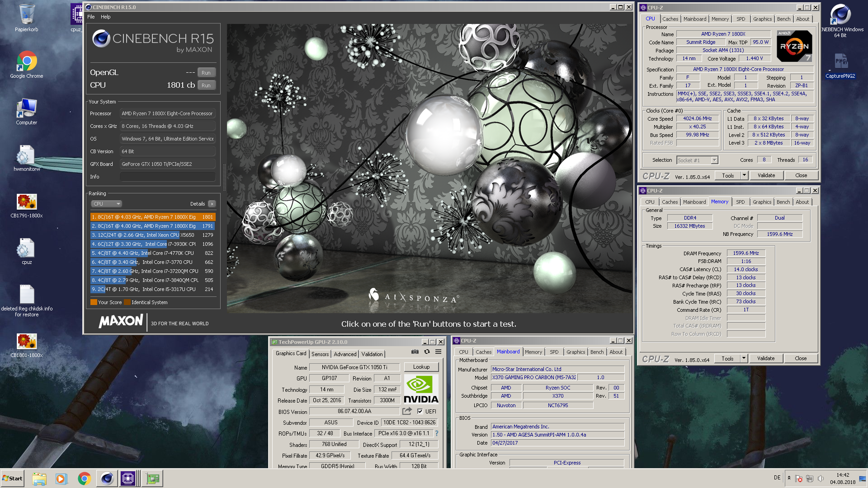
Task: Select Intel Xeon X5650 ranking row
Action: (x=153, y=235)
